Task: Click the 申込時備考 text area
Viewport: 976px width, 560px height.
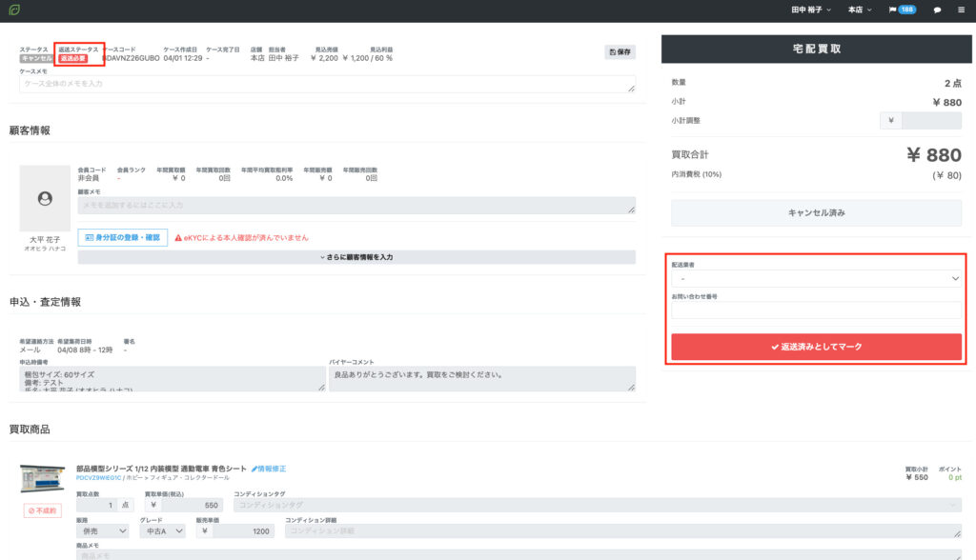Action: [173, 378]
